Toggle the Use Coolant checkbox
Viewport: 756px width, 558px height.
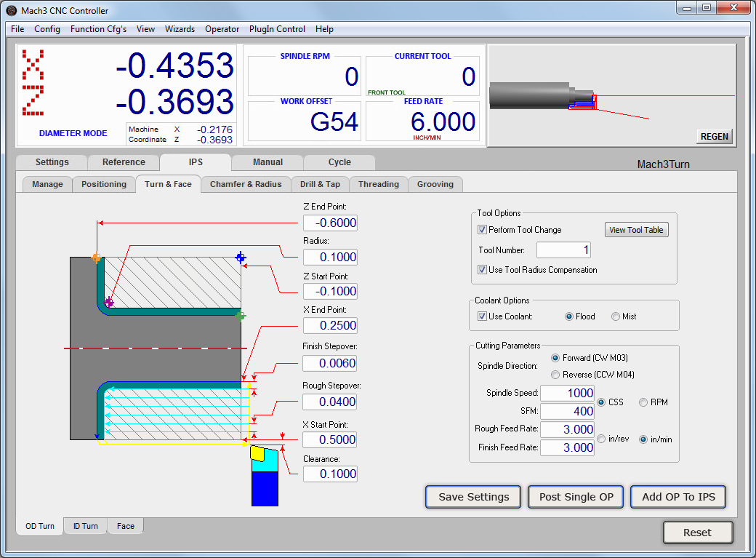482,316
